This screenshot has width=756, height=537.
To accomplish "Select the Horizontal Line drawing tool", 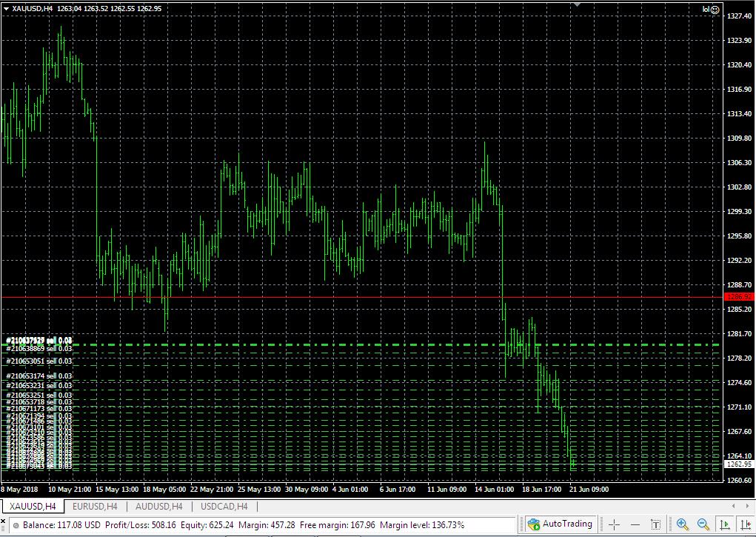I will tap(635, 524).
